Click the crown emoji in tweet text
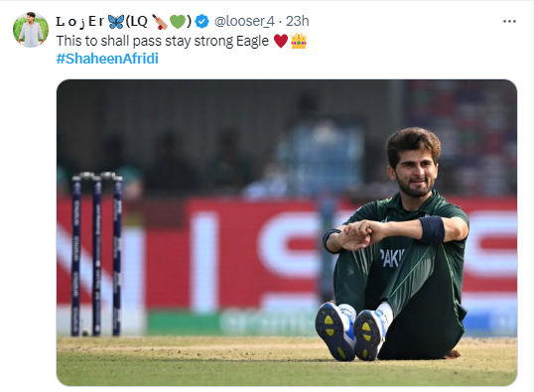 (x=299, y=41)
